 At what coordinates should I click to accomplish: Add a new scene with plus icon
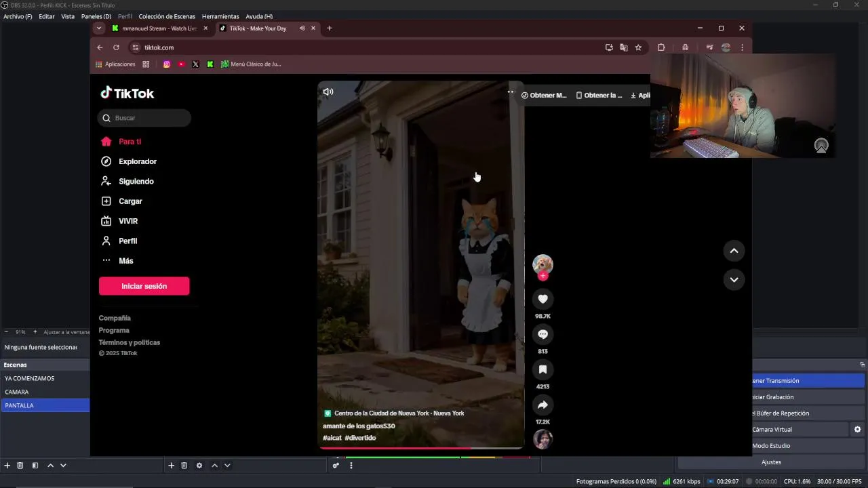click(x=7, y=466)
